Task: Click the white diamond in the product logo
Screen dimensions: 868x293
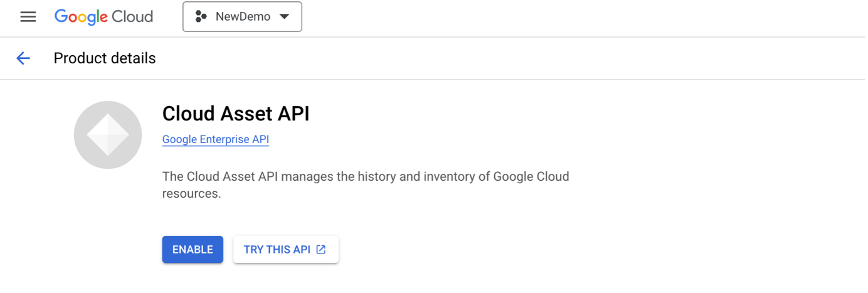Action: [108, 135]
